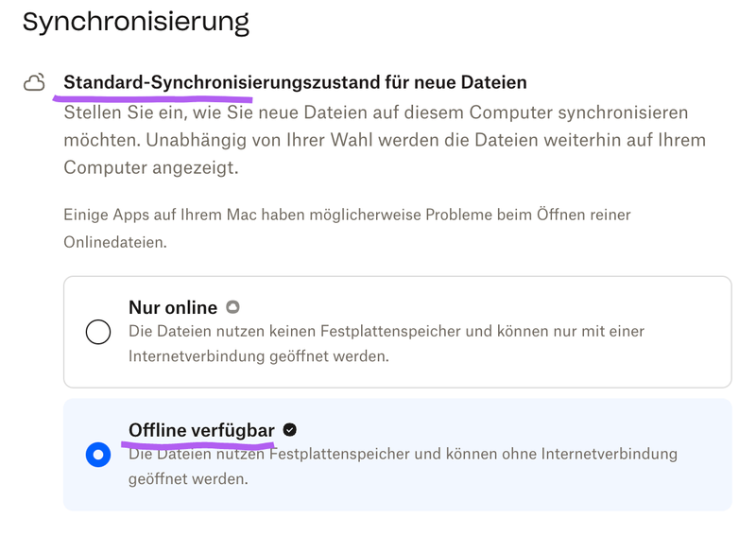The height and width of the screenshot is (535, 756).
Task: Click the cloud icon beside Standard-Synchronisierungszustand
Action: [35, 83]
